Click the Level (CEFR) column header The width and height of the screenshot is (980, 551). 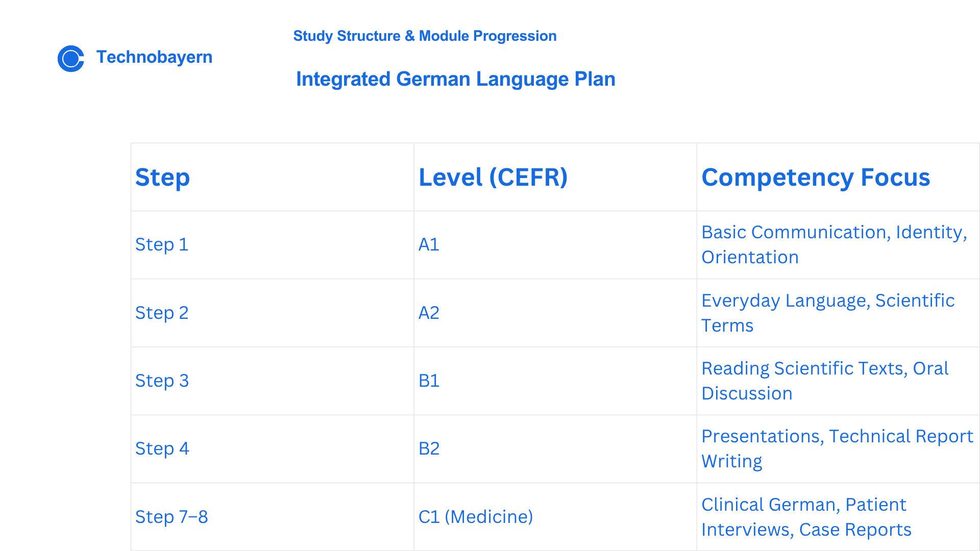[x=555, y=177]
